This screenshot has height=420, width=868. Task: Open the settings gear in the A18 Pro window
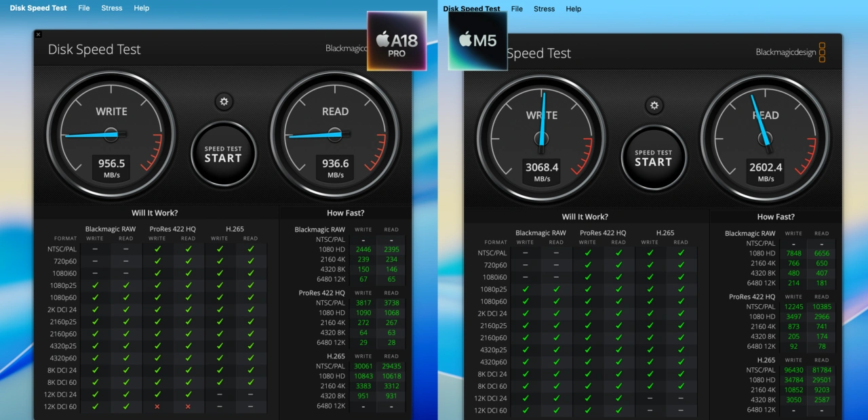(224, 102)
